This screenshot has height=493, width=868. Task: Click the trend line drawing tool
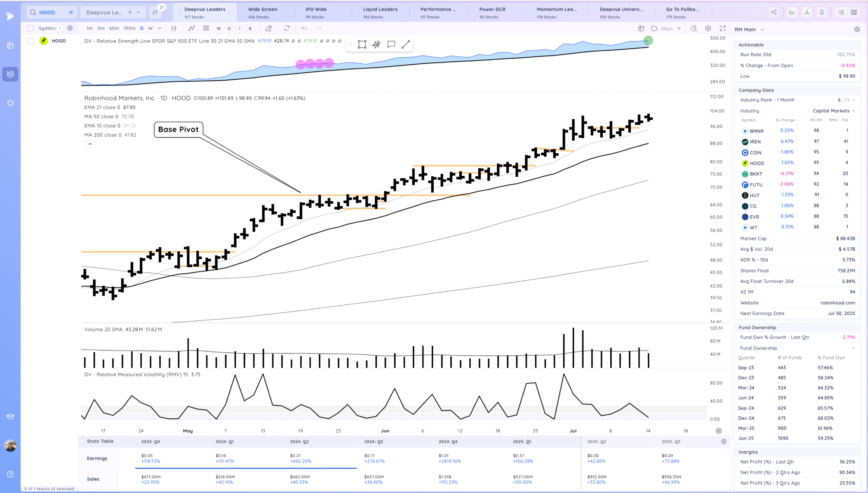[406, 44]
